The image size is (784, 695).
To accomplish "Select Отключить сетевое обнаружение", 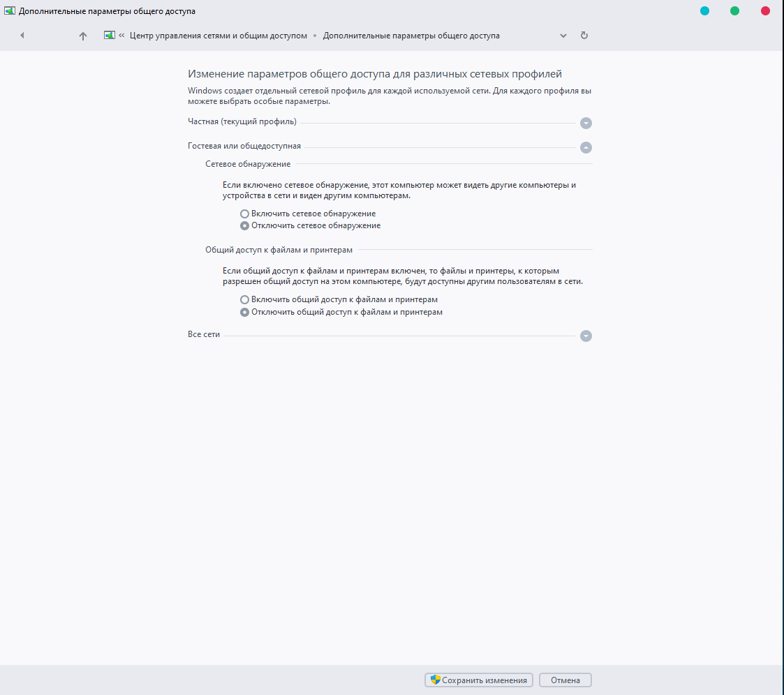I will 244,226.
